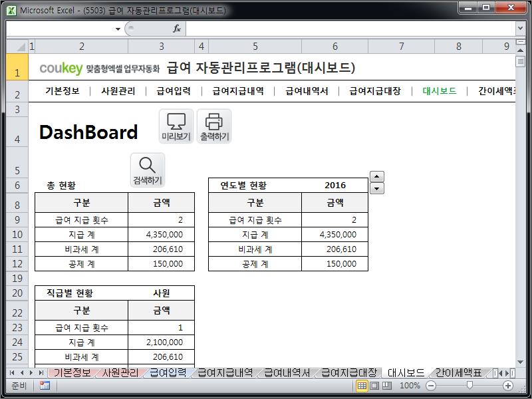Select the 급여내역서 sheet tab
The image size is (532, 399).
[x=287, y=373]
